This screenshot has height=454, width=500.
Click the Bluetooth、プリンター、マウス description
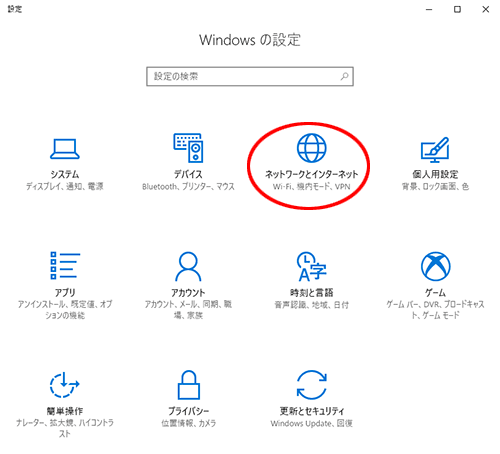(188, 187)
